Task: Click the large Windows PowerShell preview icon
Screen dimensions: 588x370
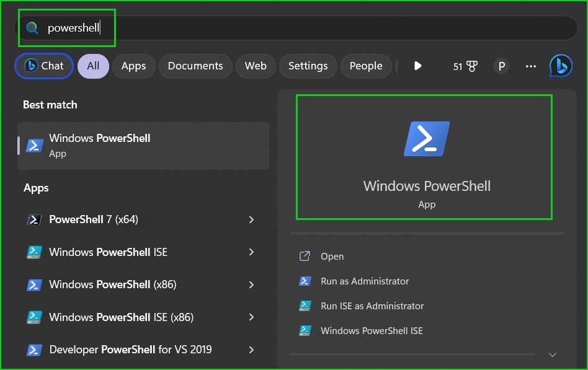Action: pyautogui.click(x=427, y=139)
